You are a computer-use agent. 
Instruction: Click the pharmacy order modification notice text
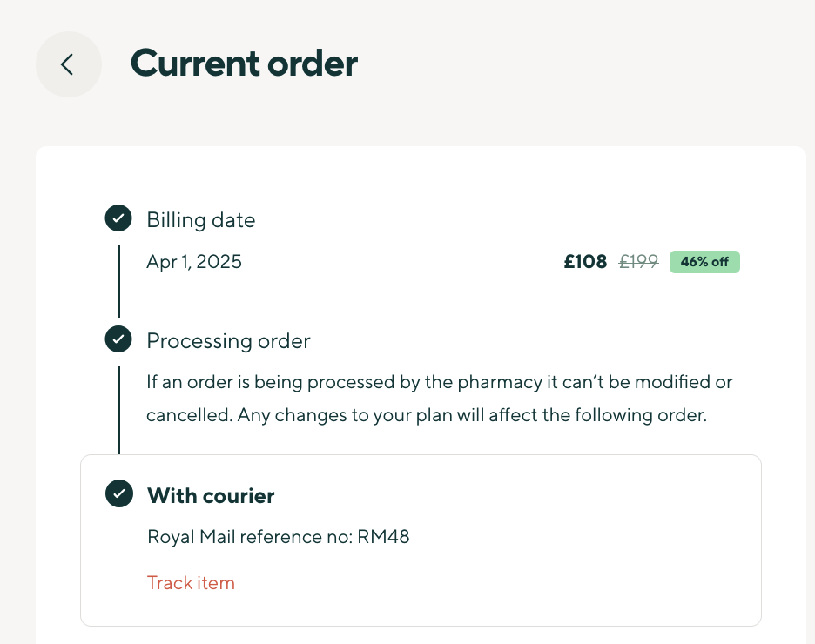(x=439, y=382)
